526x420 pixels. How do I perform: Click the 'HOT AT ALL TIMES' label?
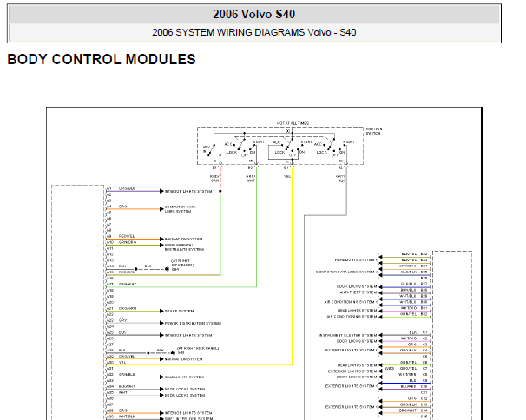point(293,123)
